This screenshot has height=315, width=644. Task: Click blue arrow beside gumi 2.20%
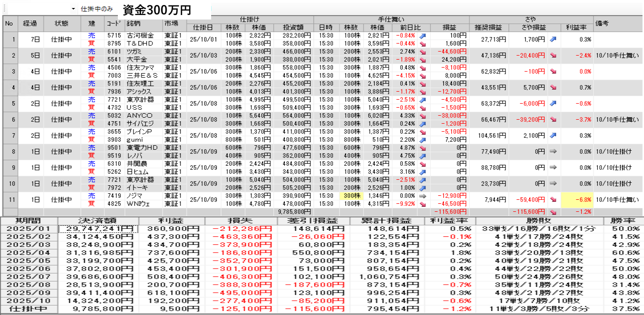pos(422,140)
